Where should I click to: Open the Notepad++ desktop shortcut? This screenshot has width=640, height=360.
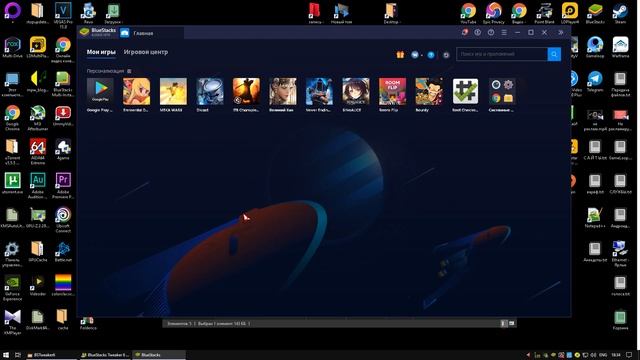point(595,217)
